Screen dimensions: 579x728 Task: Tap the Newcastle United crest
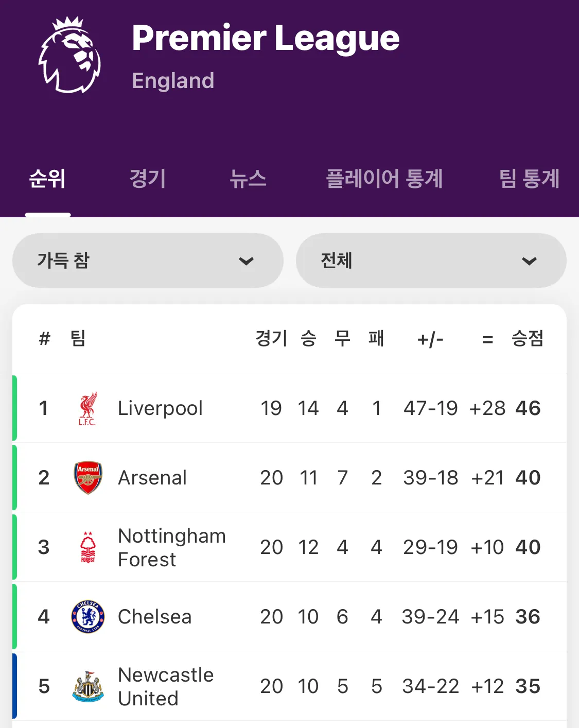click(x=88, y=686)
